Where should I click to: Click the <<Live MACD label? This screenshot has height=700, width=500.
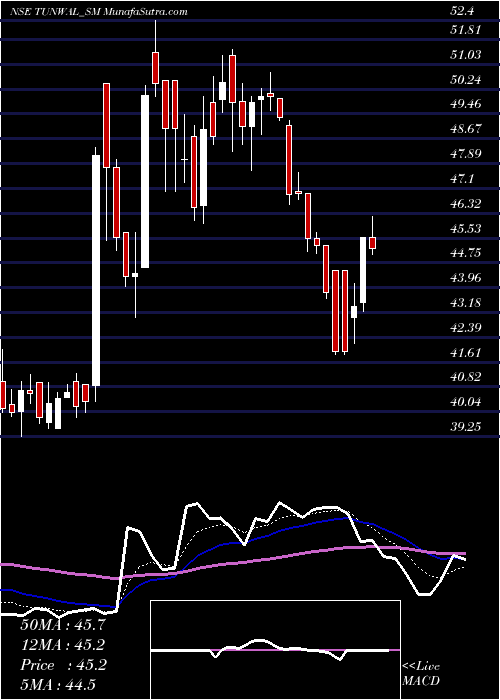(421, 674)
